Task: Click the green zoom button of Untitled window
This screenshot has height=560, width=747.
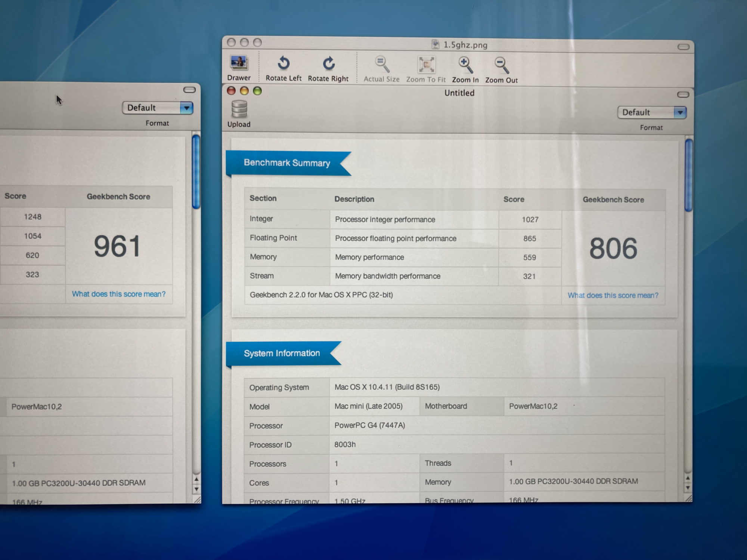Action: tap(257, 91)
